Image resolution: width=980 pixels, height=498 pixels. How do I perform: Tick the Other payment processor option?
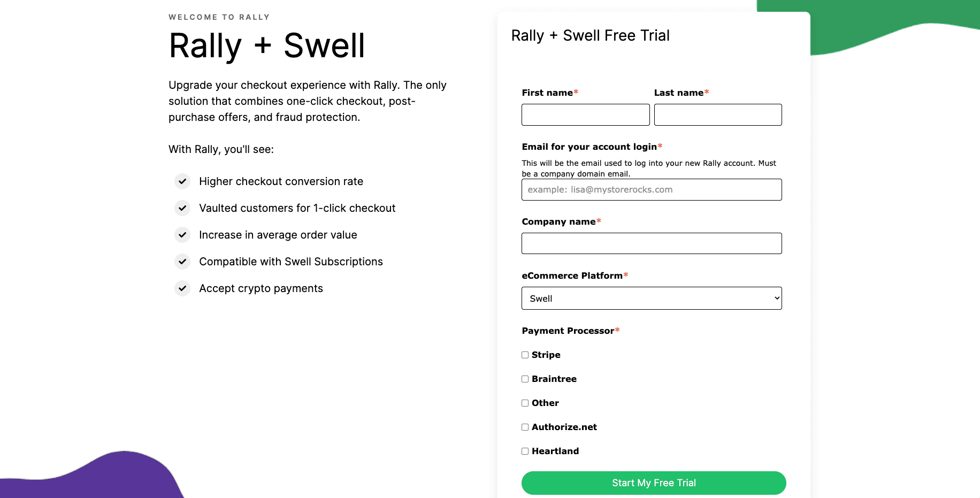[525, 403]
